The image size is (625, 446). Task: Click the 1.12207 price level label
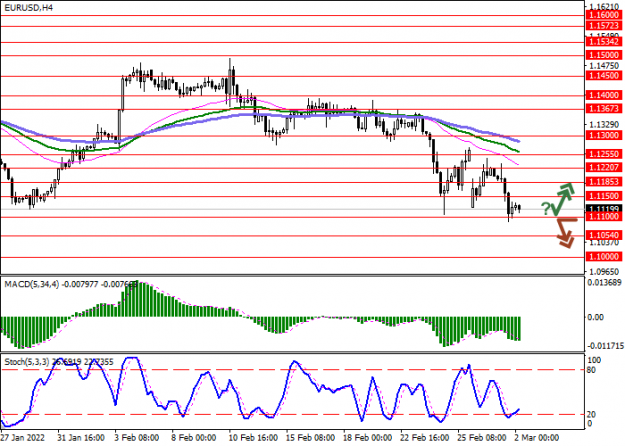(604, 167)
